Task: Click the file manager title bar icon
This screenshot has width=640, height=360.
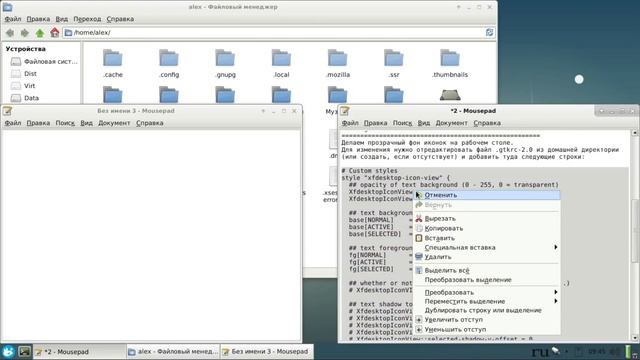Action: pos(7,7)
